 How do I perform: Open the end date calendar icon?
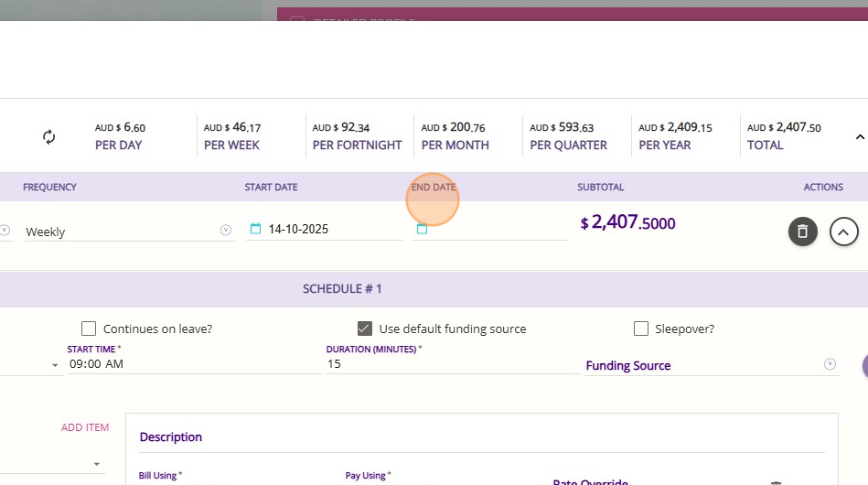coord(422,229)
